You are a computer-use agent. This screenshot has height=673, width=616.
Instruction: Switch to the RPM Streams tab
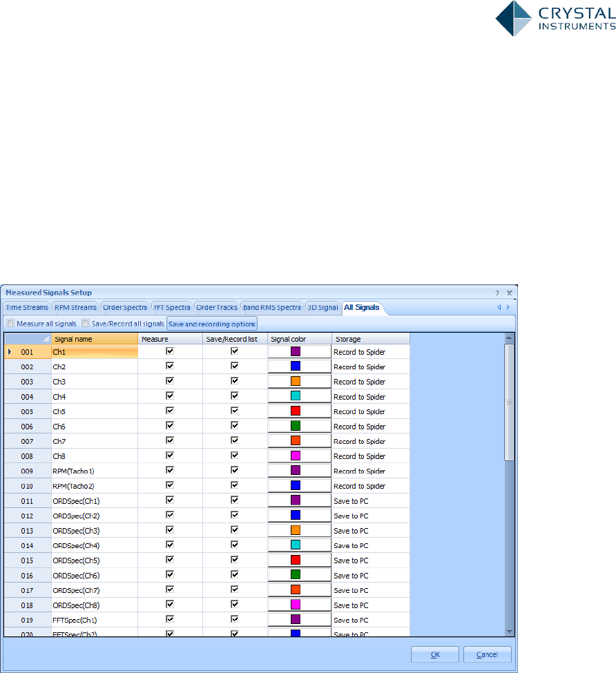click(75, 308)
